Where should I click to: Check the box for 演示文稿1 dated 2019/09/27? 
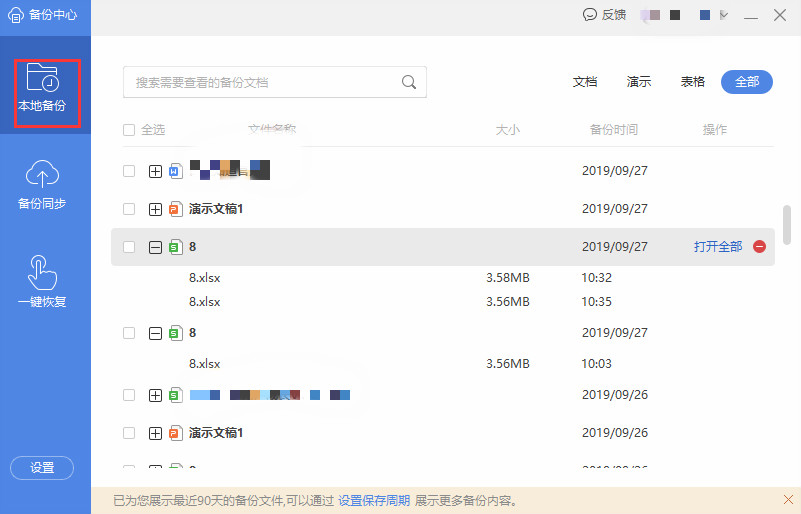[x=129, y=209]
